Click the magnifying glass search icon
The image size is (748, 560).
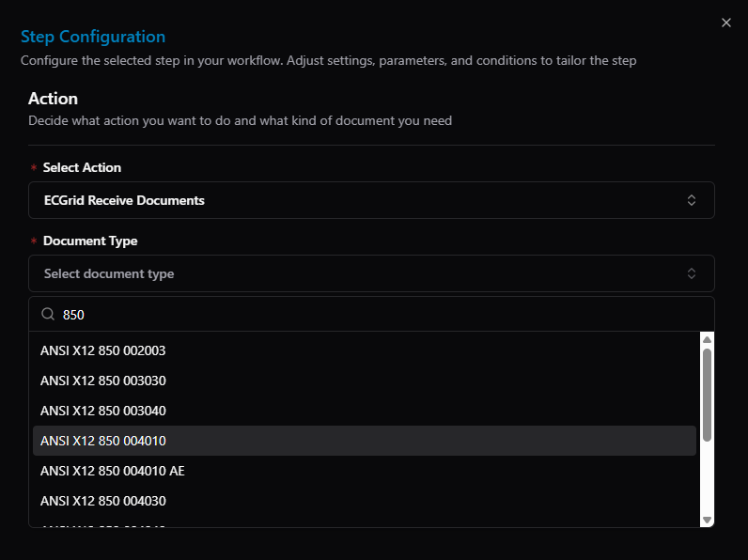pyautogui.click(x=48, y=314)
